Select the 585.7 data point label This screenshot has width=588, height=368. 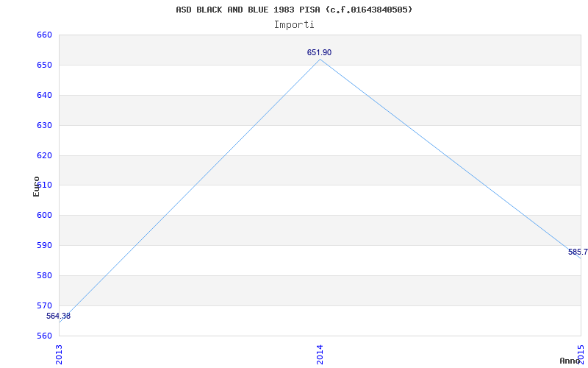point(578,252)
